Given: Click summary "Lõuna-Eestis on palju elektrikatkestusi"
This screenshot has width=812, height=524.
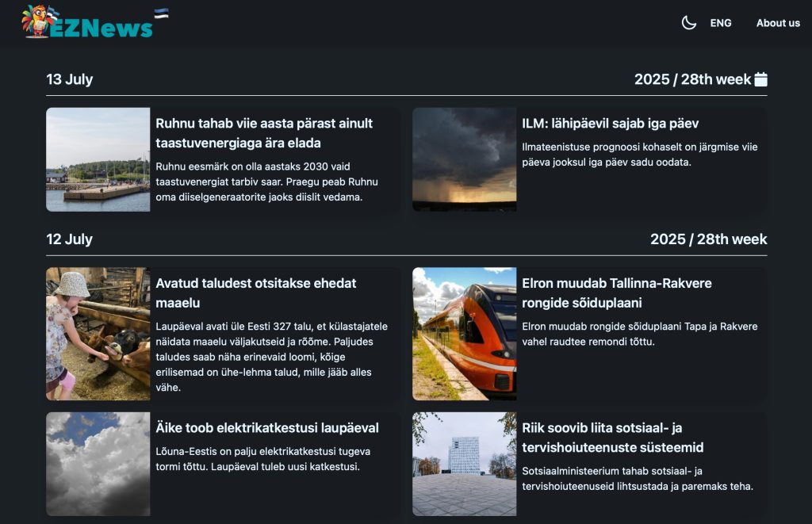Looking at the screenshot, I should pos(263,459).
